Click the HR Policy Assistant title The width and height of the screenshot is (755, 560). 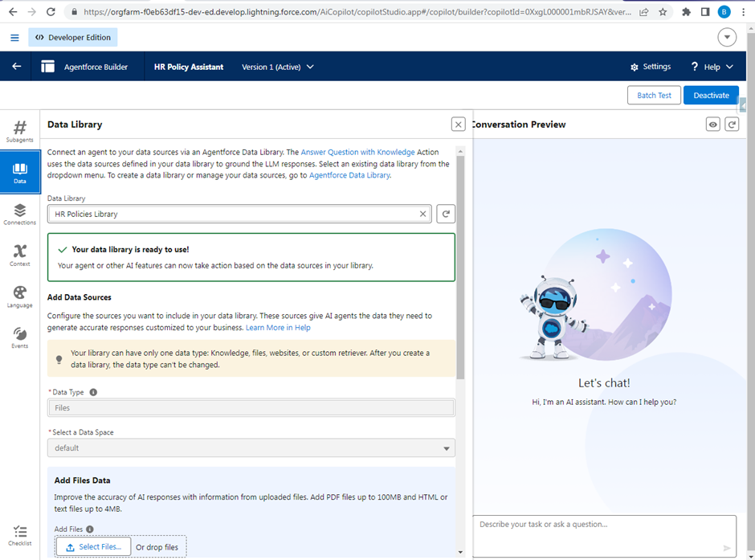(189, 67)
